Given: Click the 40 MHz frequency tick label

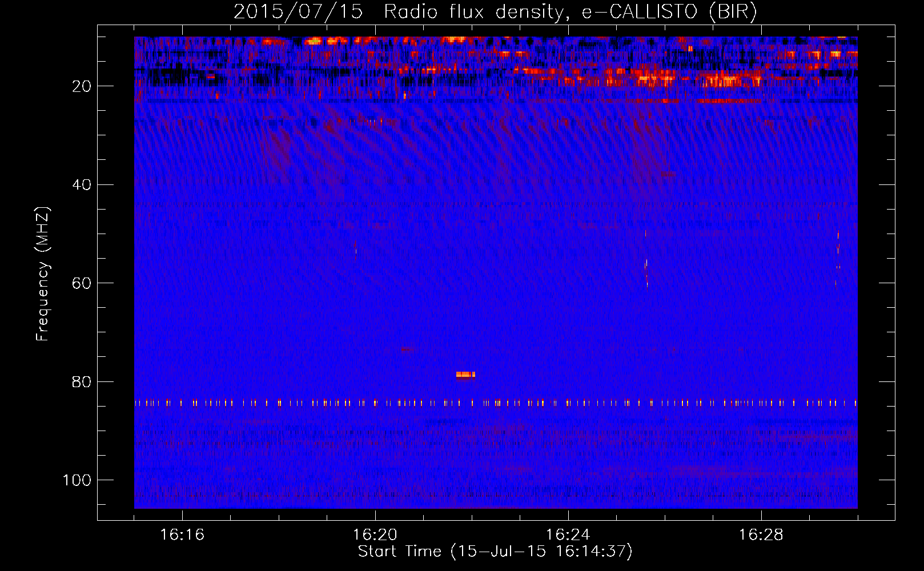Looking at the screenshot, I should tap(82, 185).
